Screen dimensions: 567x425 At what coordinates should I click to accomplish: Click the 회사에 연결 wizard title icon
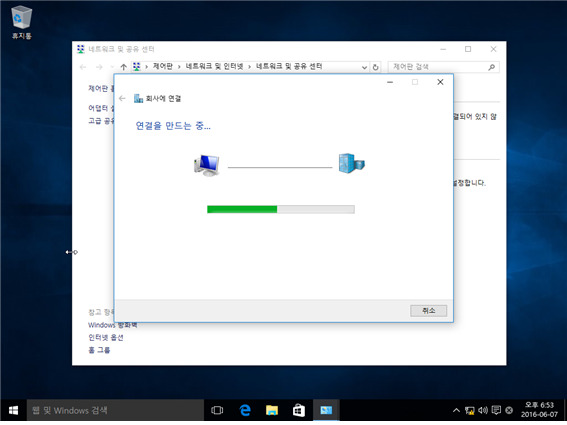138,98
